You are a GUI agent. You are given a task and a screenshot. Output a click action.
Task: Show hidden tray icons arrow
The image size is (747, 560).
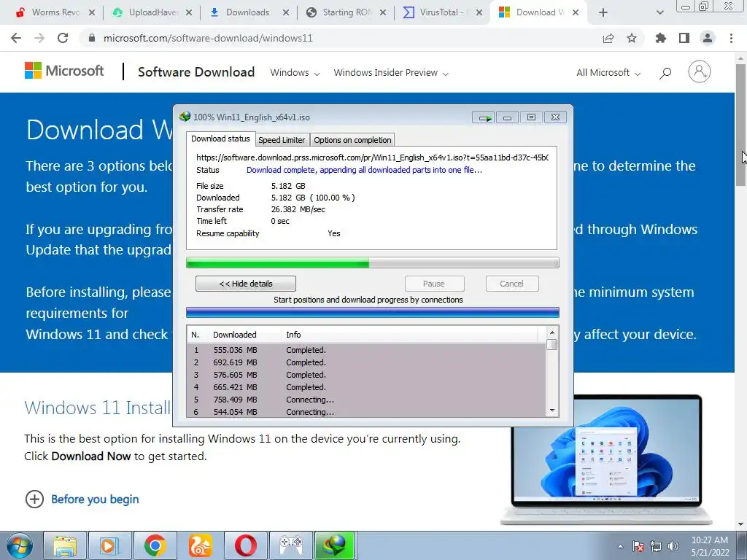pos(620,546)
